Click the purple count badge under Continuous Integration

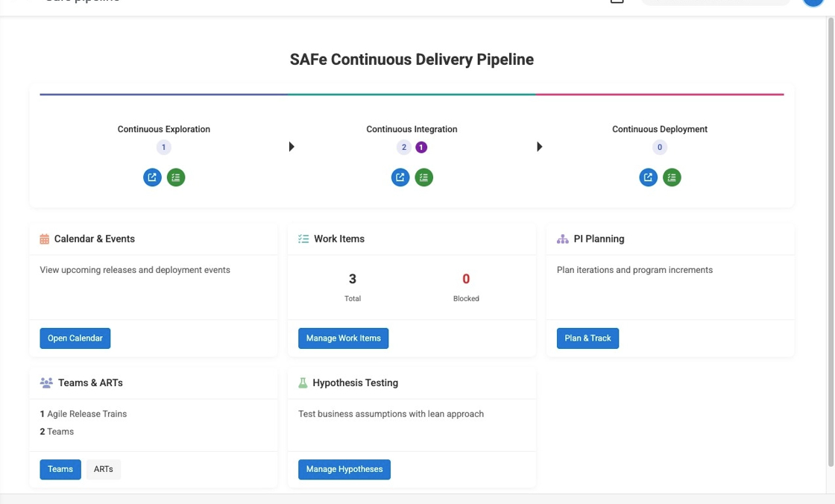[420, 147]
